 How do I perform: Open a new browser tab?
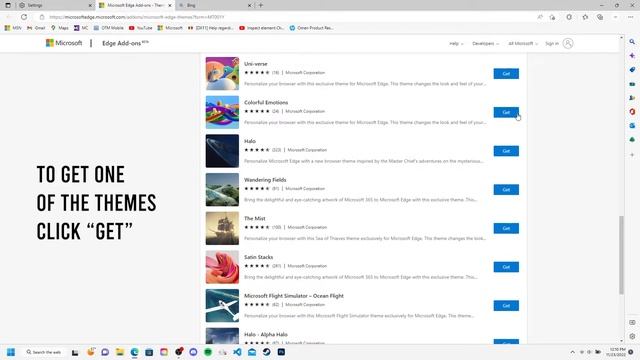pos(261,5)
